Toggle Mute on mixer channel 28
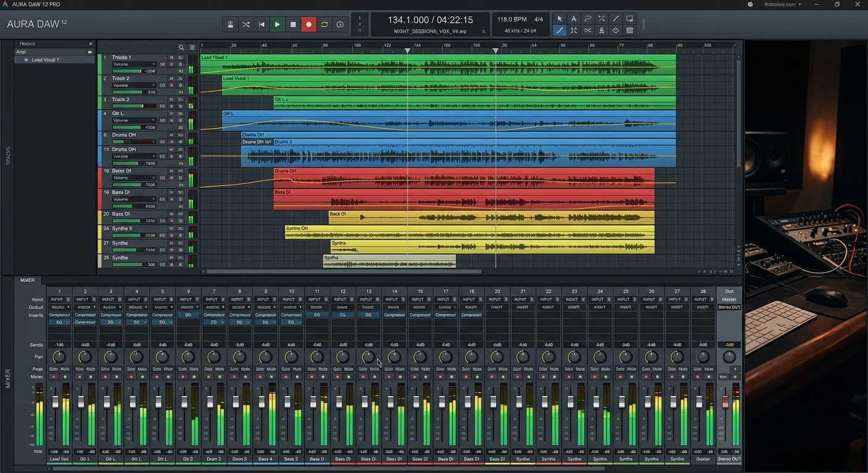The image size is (868, 473). click(709, 369)
